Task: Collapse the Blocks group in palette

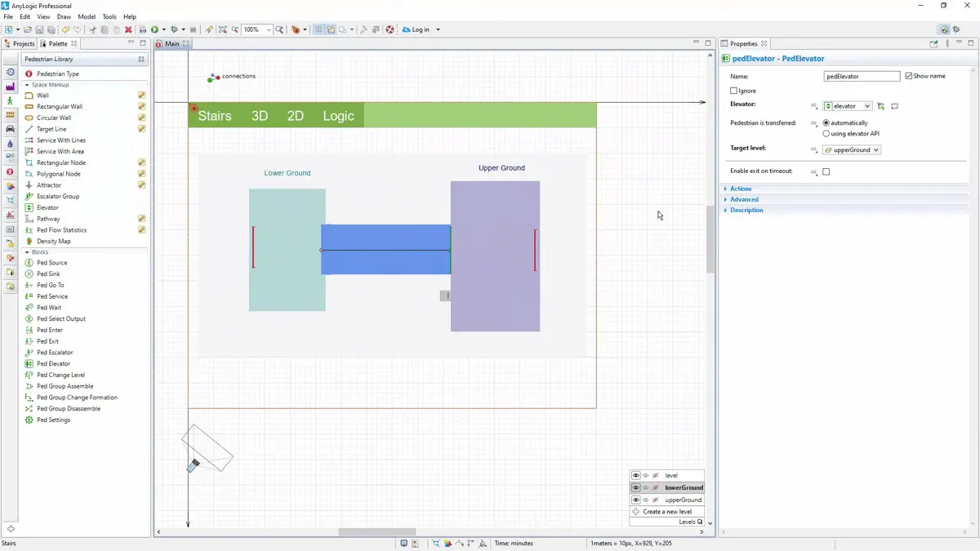Action: [27, 252]
